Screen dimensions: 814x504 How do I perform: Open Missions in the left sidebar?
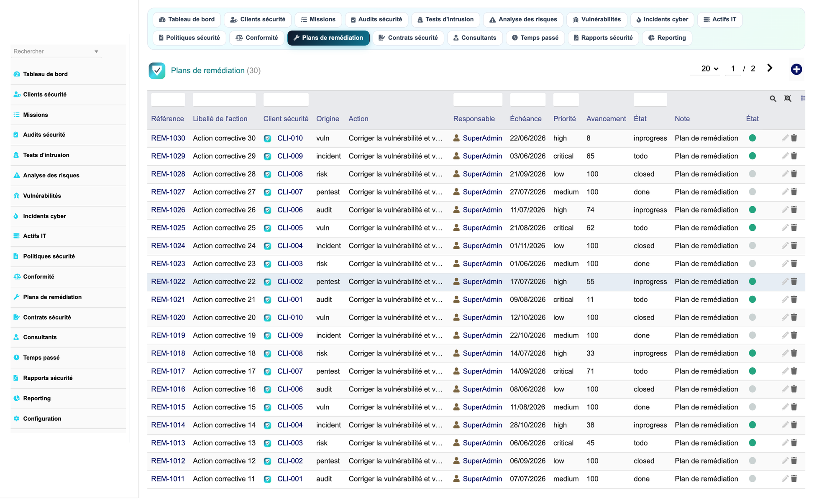pyautogui.click(x=36, y=115)
